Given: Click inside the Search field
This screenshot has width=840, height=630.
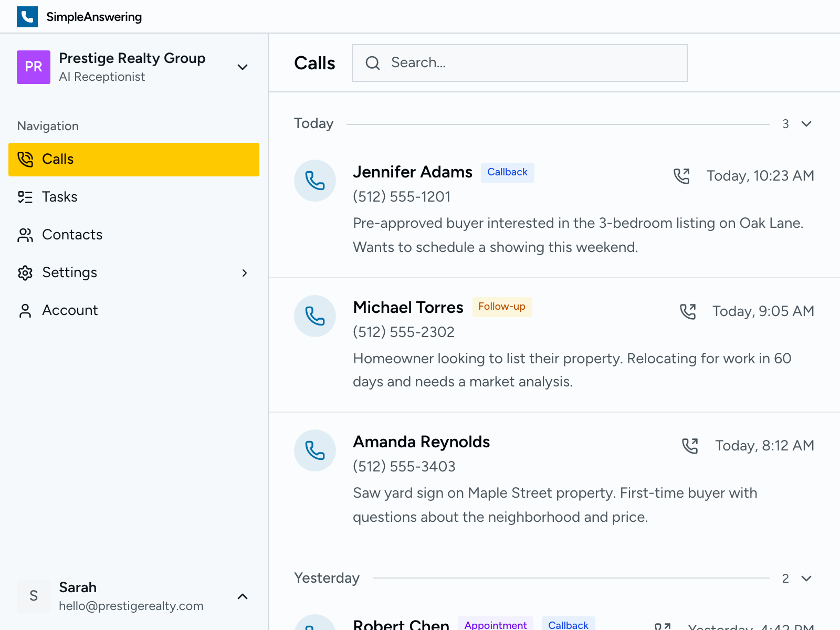Looking at the screenshot, I should [x=520, y=63].
